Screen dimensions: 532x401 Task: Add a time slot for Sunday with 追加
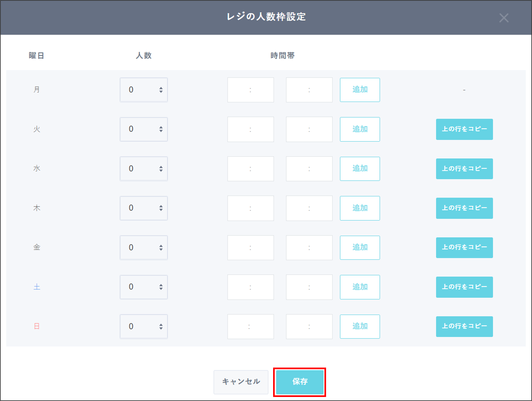pyautogui.click(x=360, y=326)
